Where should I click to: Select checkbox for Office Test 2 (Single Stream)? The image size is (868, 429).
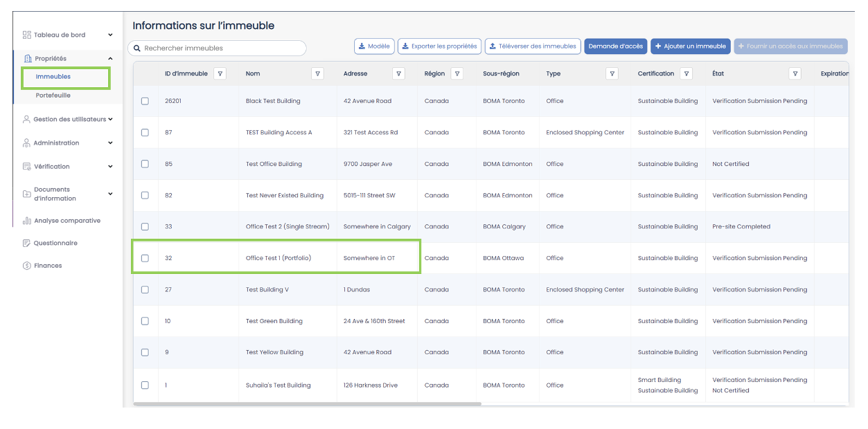(x=145, y=226)
